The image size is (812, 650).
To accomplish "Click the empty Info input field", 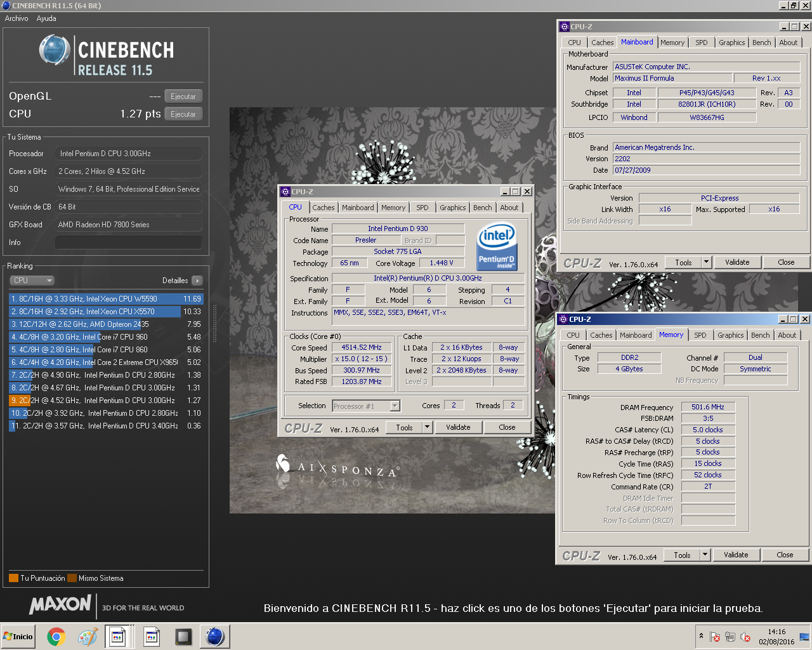I will tap(129, 242).
